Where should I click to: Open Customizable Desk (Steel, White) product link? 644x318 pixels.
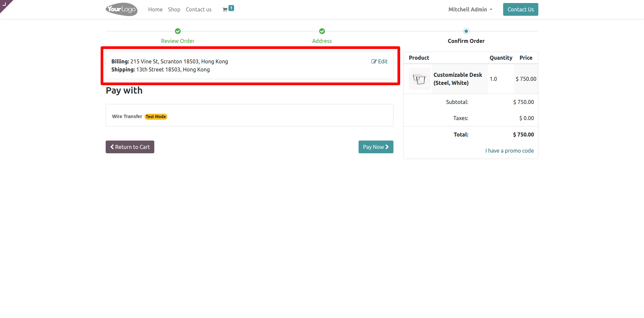(458, 79)
